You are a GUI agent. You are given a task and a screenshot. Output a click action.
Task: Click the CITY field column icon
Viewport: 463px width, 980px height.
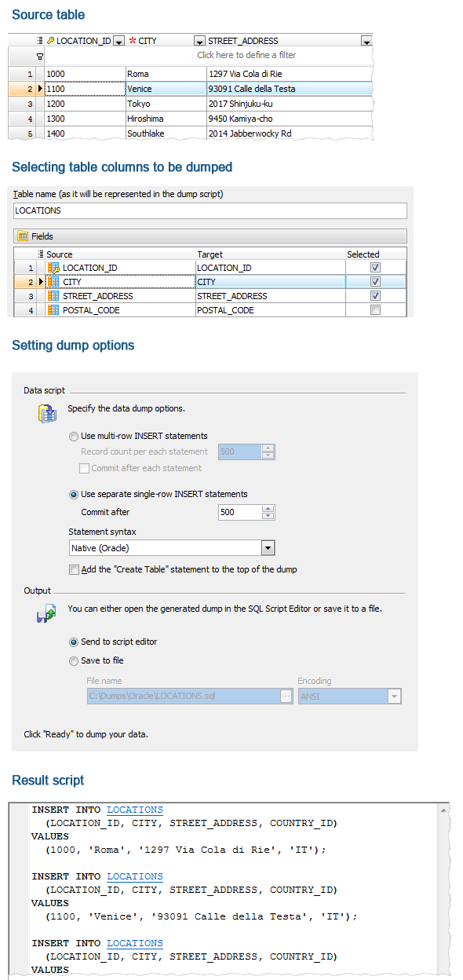click(55, 282)
